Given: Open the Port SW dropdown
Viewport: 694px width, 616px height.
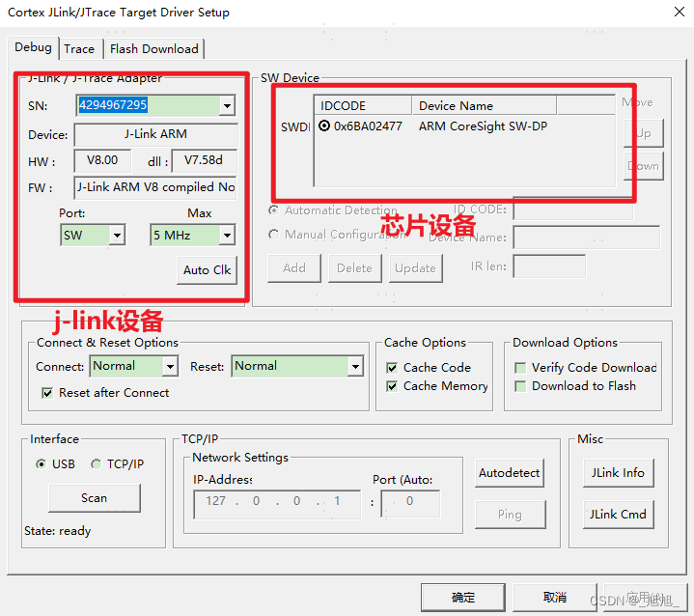Looking at the screenshot, I should [x=117, y=236].
